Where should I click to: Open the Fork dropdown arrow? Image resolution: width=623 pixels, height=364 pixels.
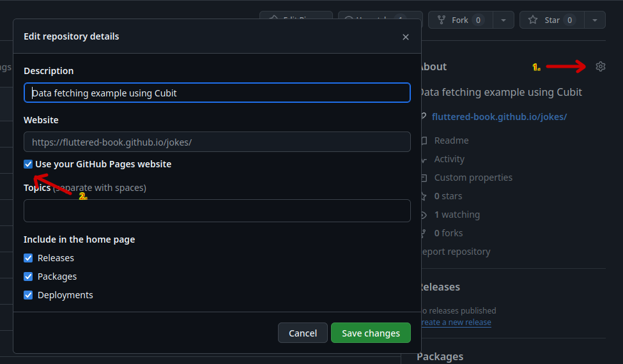(504, 20)
